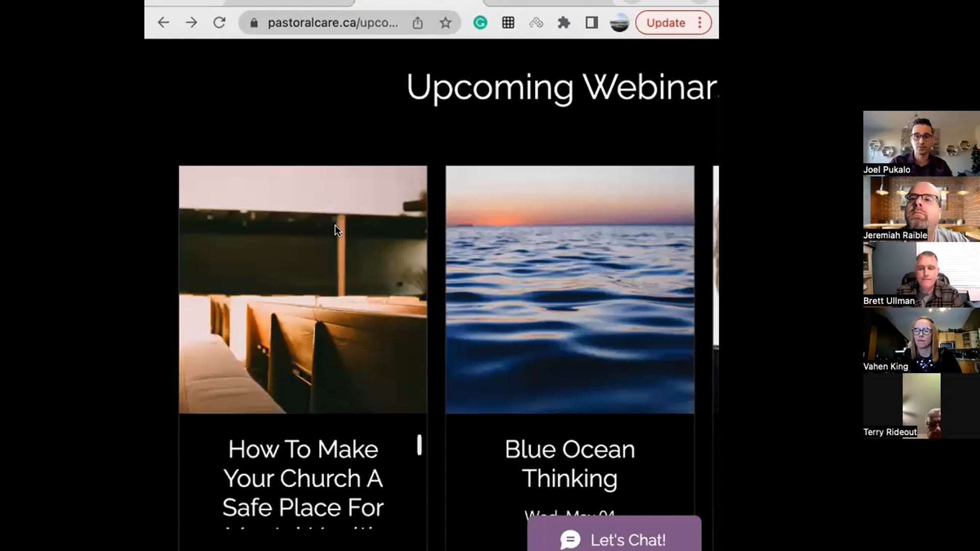Image resolution: width=980 pixels, height=551 pixels.
Task: Bookmark this page with star icon
Action: coord(446,23)
